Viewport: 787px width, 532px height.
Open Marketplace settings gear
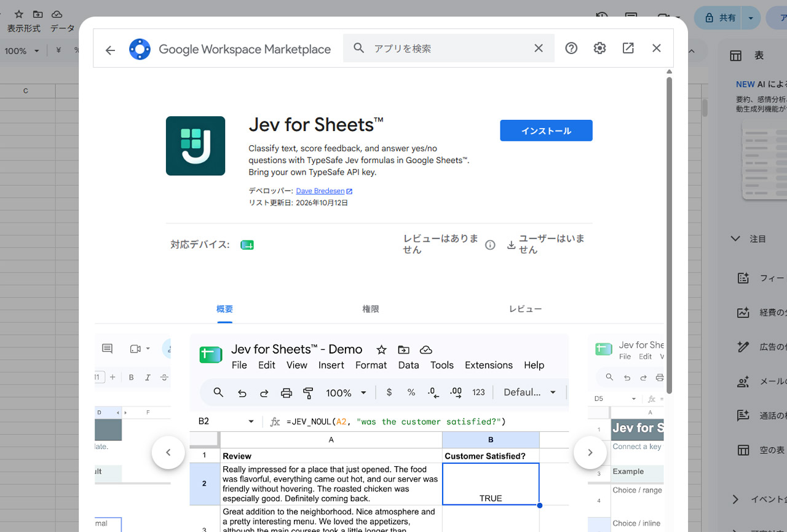coord(599,48)
